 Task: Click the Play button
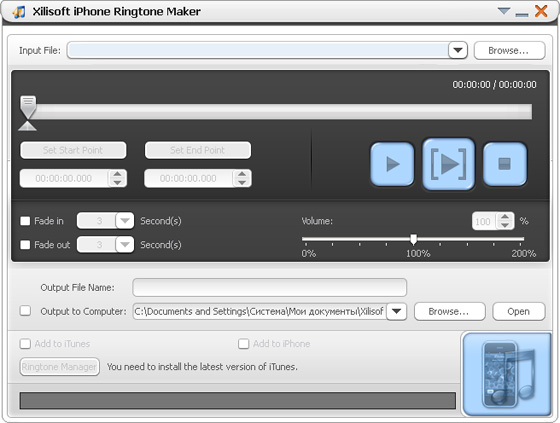click(392, 164)
